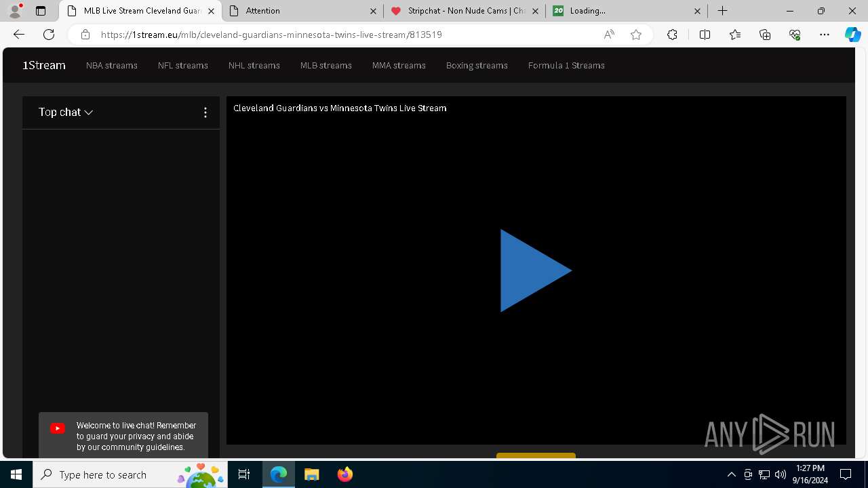Launch Copilot sidebar icon
868x488 pixels.
coord(852,35)
